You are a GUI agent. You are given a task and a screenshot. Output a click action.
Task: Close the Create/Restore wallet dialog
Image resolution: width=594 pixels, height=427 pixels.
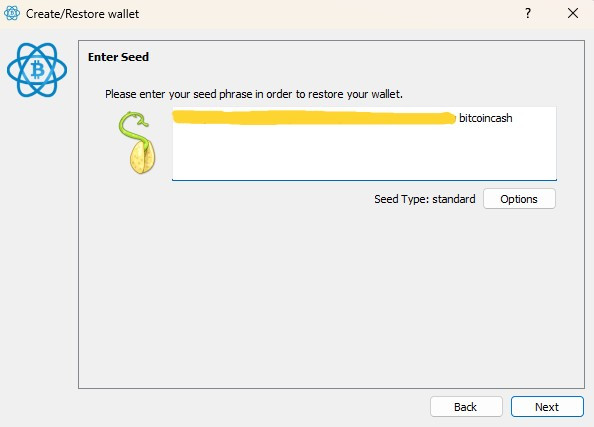click(x=573, y=14)
